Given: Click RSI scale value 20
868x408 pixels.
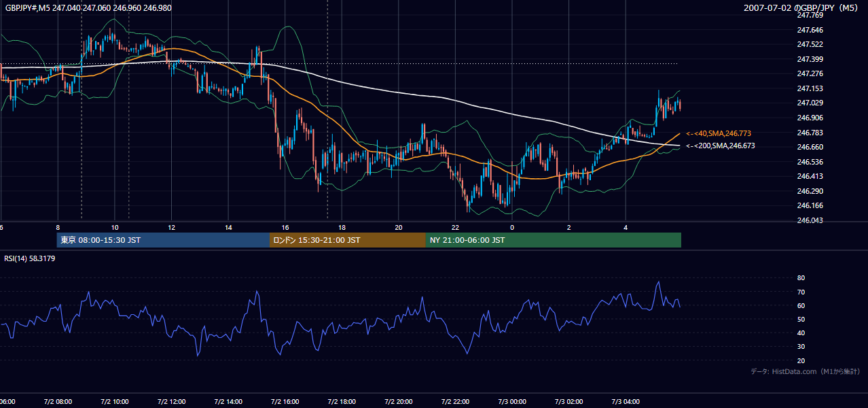Looking at the screenshot, I should 801,360.
